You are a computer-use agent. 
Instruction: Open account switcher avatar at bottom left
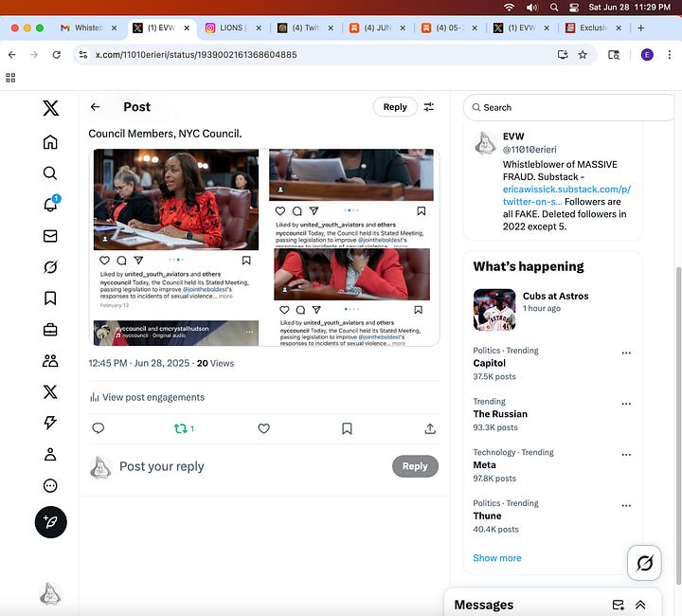[50, 594]
